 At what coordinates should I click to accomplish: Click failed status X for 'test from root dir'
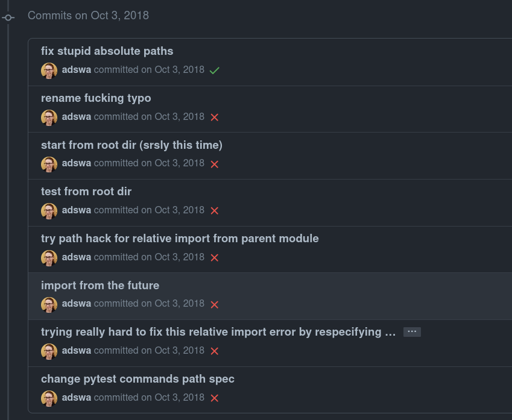pos(214,211)
